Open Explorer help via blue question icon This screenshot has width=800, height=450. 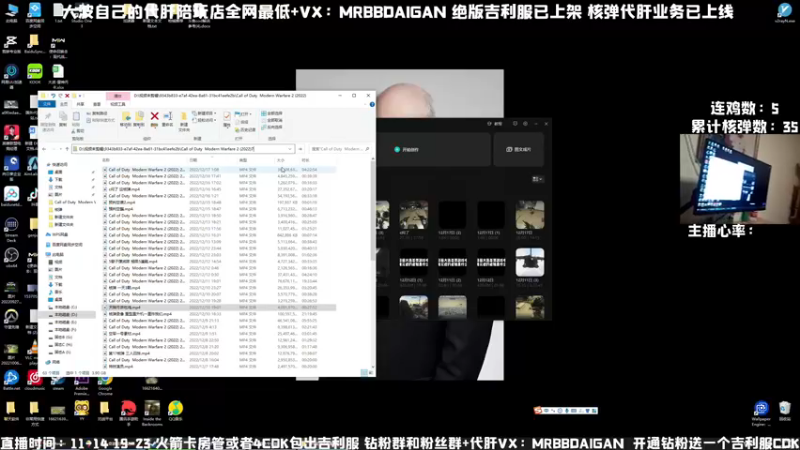(372, 104)
